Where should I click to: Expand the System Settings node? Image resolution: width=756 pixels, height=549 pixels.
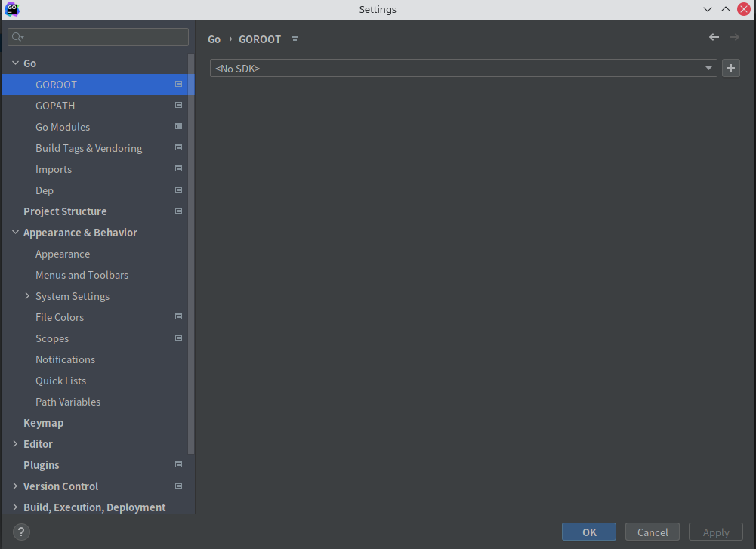pos(27,295)
